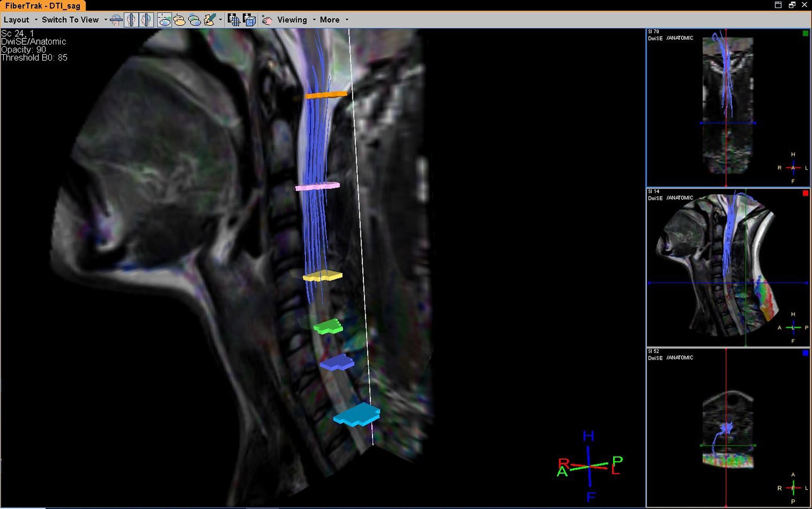Click the 3D cube volume icon
812x509 pixels.
[x=250, y=20]
